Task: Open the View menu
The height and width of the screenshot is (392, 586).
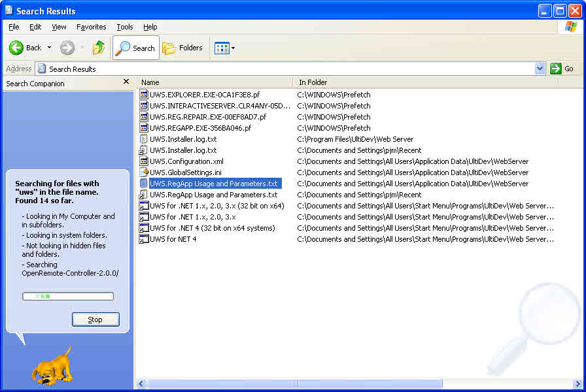Action: point(59,27)
